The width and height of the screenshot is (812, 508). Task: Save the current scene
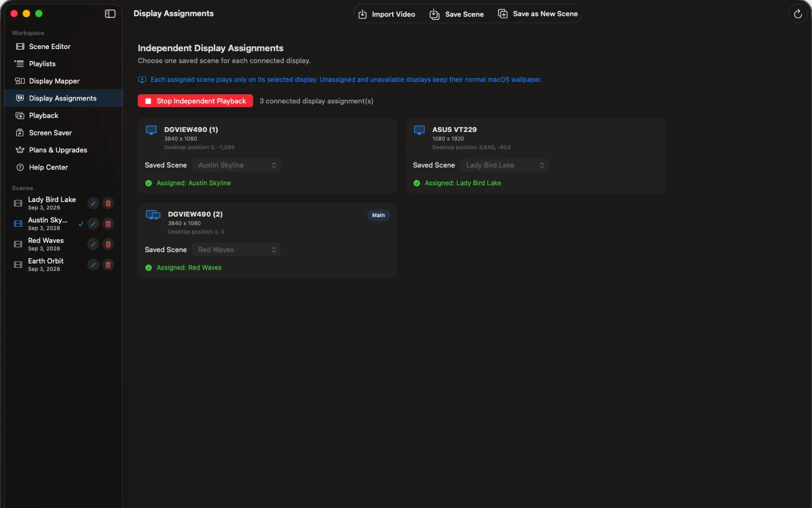[457, 14]
